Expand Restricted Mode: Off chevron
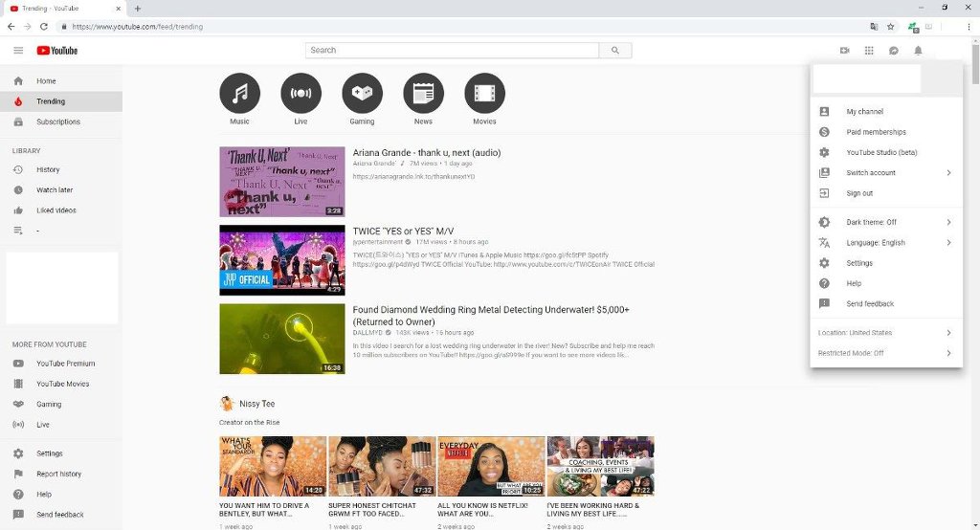The width and height of the screenshot is (980, 530). click(948, 353)
